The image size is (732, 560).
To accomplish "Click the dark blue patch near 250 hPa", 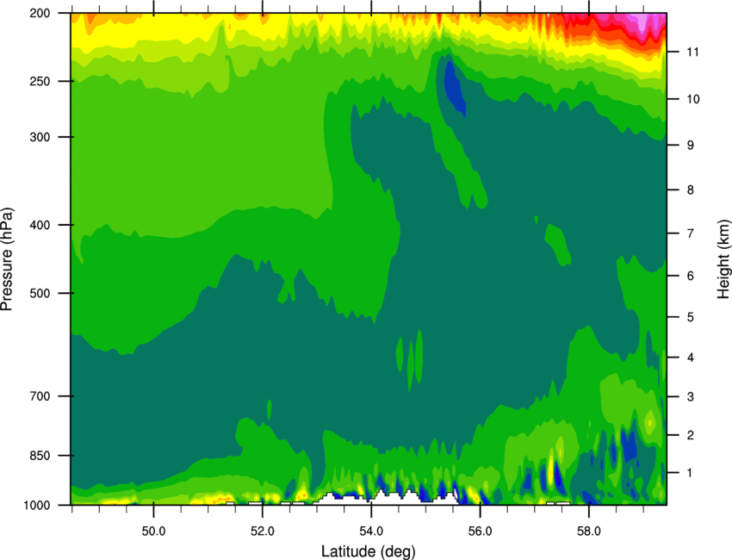I will click(454, 89).
